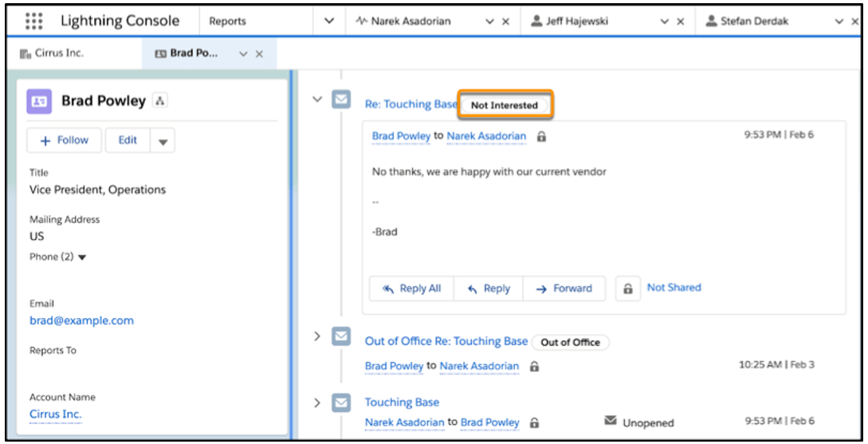Click Jeff Hajewski tab person icon
Viewport: 868px width, 444px height.
coord(536,21)
